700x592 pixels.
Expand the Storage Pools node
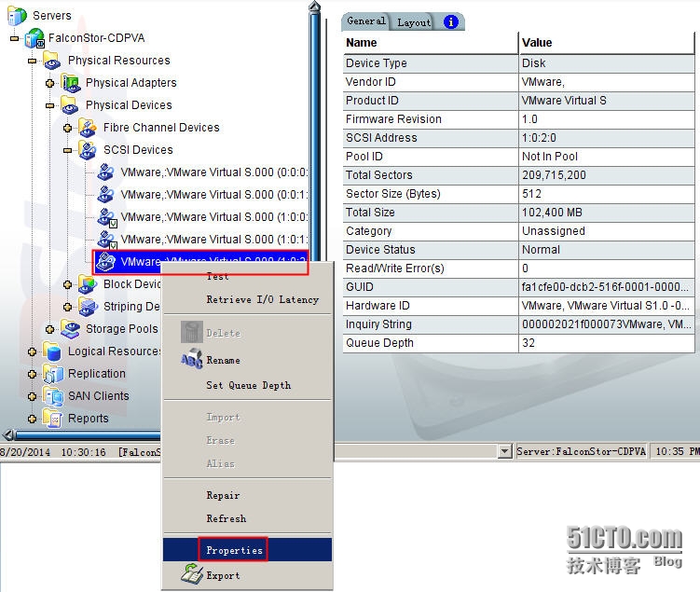pos(49,329)
